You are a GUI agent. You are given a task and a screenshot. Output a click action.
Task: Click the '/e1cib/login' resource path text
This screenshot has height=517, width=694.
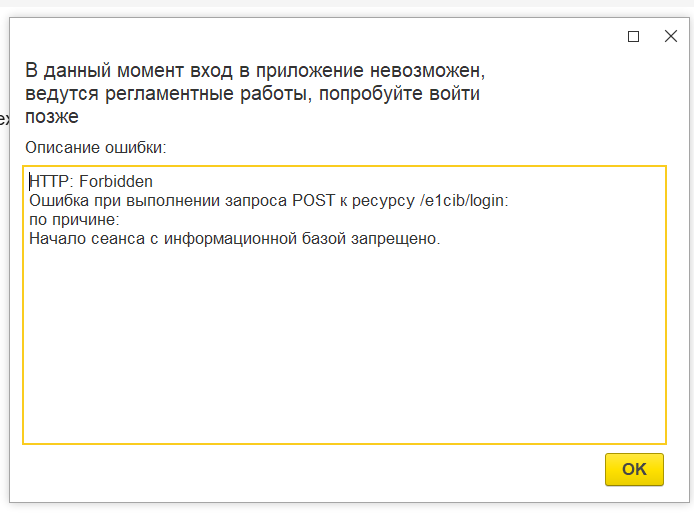463,201
